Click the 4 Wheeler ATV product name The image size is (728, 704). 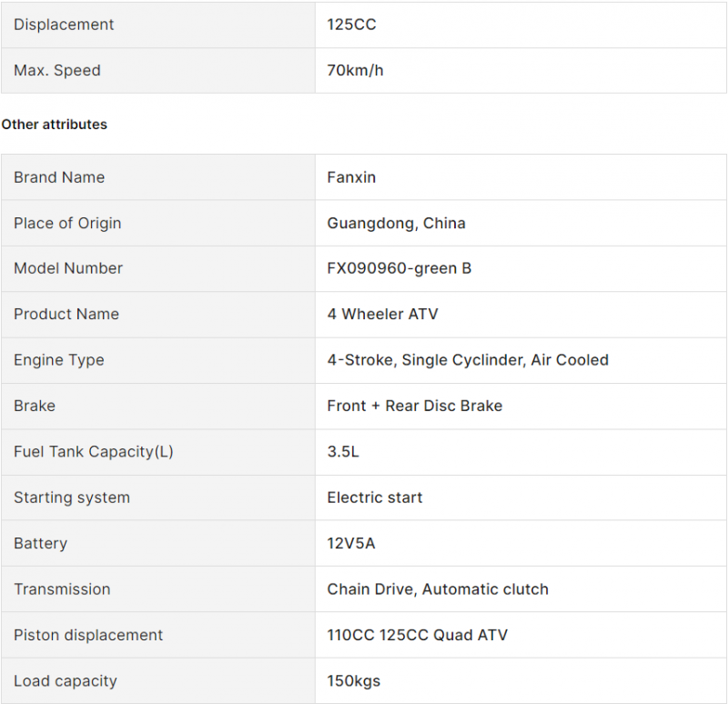(x=382, y=314)
